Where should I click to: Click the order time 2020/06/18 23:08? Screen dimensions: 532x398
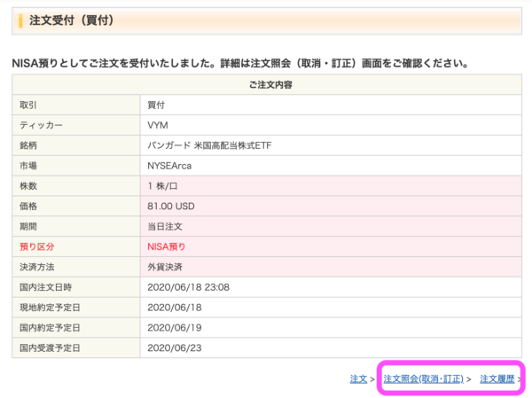[x=188, y=287]
